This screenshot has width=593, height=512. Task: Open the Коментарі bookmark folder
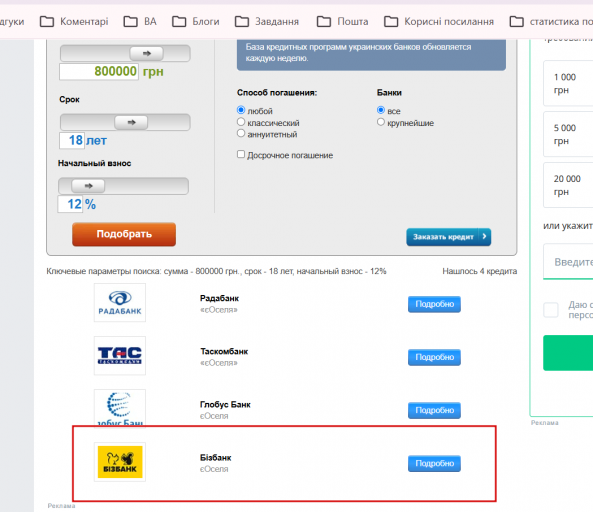point(74,22)
